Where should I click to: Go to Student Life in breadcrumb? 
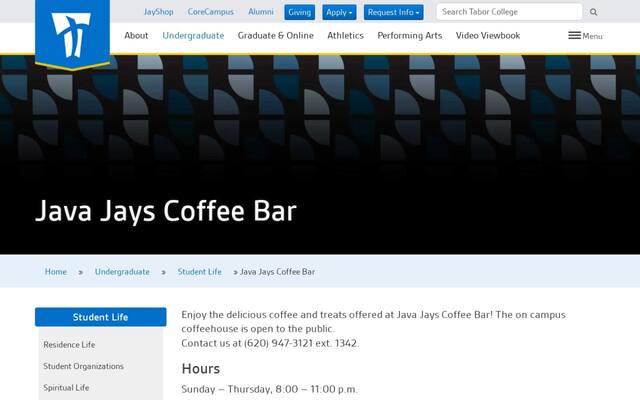tap(200, 271)
